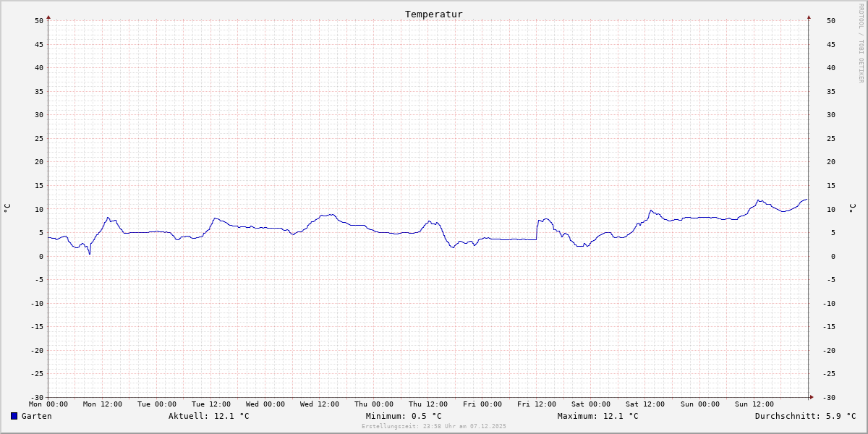The height and width of the screenshot is (434, 868).
Task: Click the Garten legend label
Action: (37, 416)
